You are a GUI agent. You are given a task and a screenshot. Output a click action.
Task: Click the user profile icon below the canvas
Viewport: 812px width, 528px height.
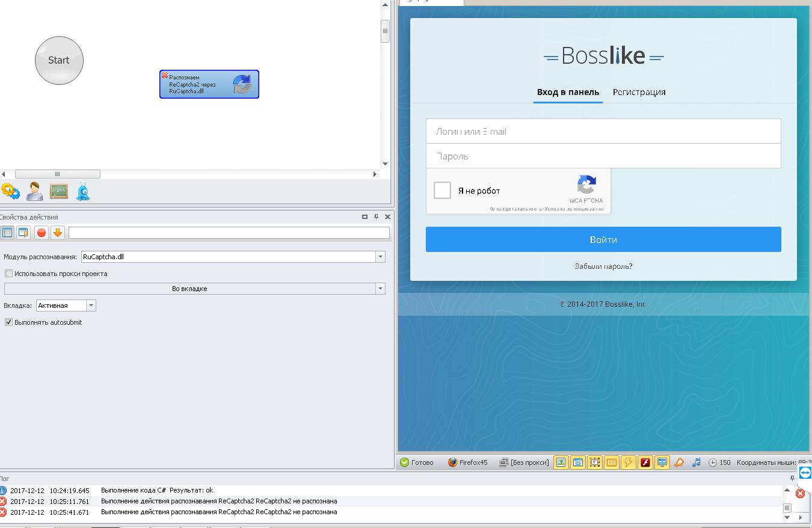(35, 191)
